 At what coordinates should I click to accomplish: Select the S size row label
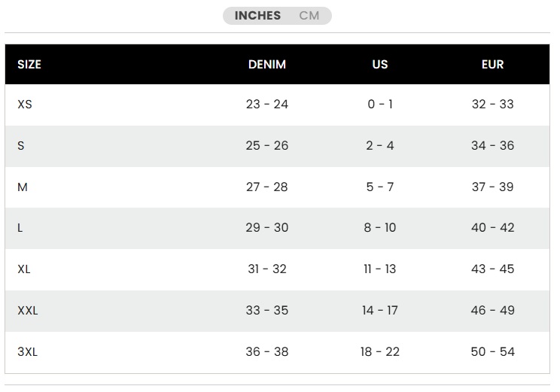21,146
